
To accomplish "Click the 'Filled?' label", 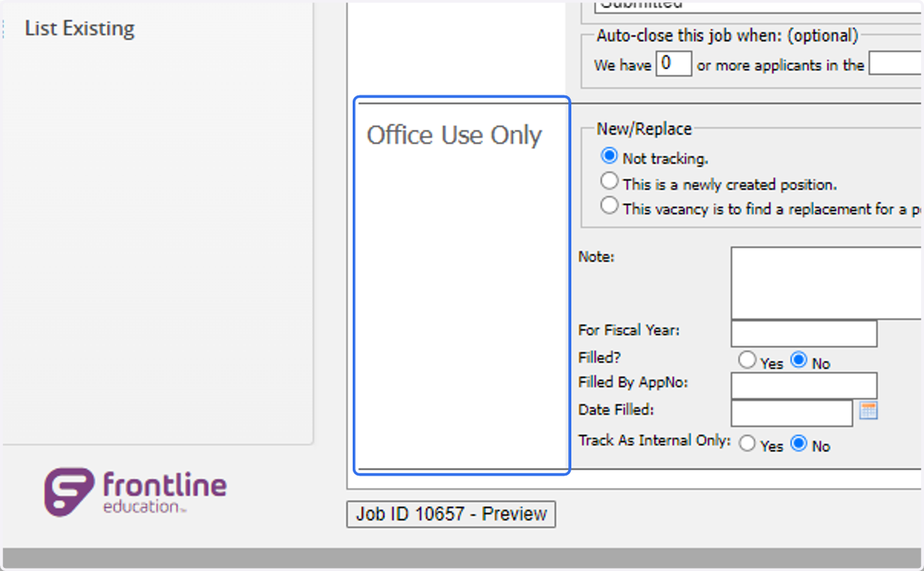I will tap(599, 357).
